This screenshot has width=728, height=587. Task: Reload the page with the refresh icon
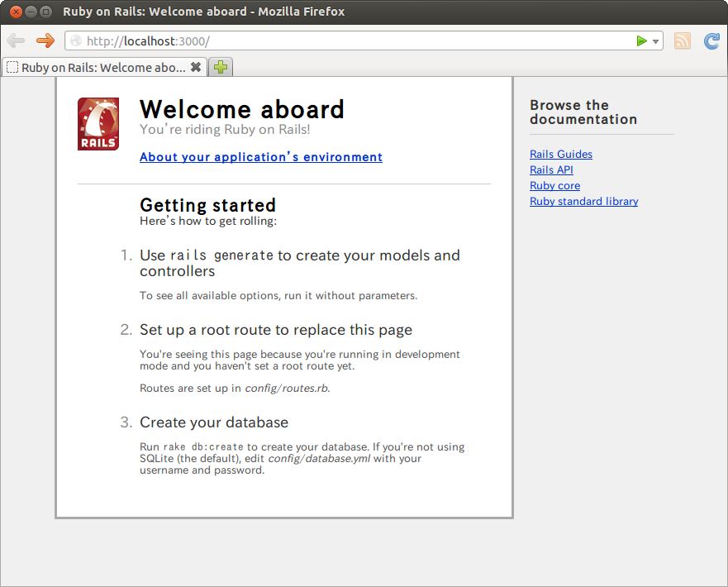711,41
